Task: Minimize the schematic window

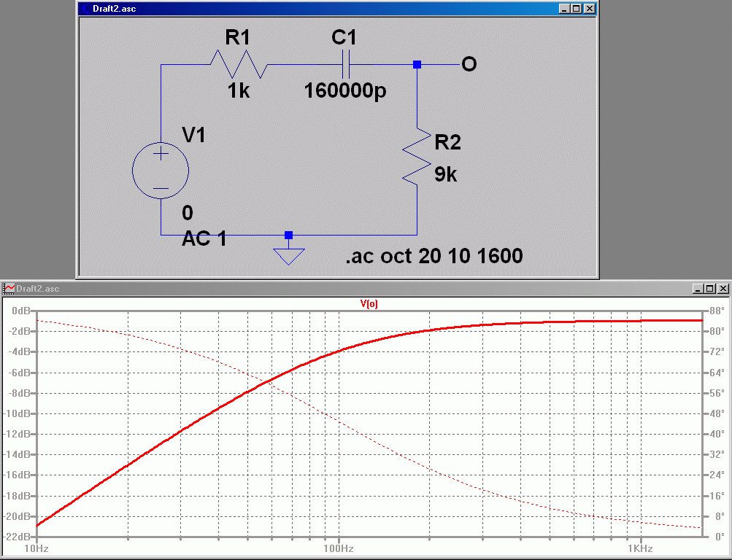Action: click(564, 9)
